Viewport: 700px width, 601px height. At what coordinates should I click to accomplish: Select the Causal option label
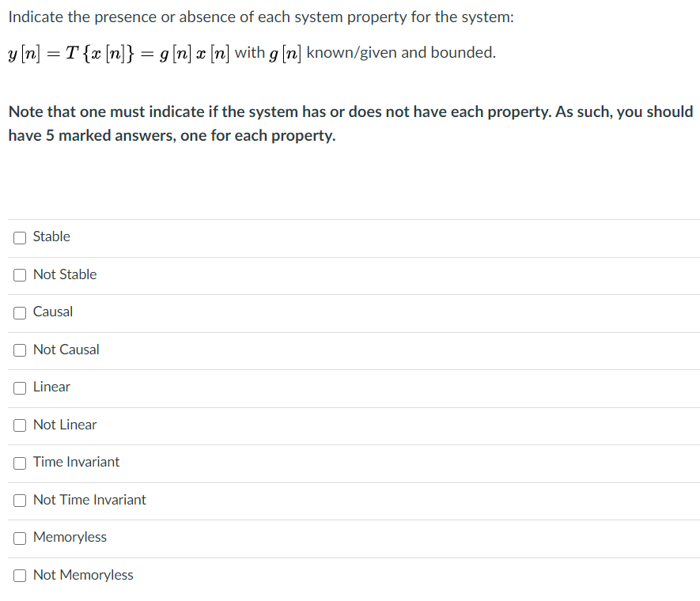pos(53,312)
